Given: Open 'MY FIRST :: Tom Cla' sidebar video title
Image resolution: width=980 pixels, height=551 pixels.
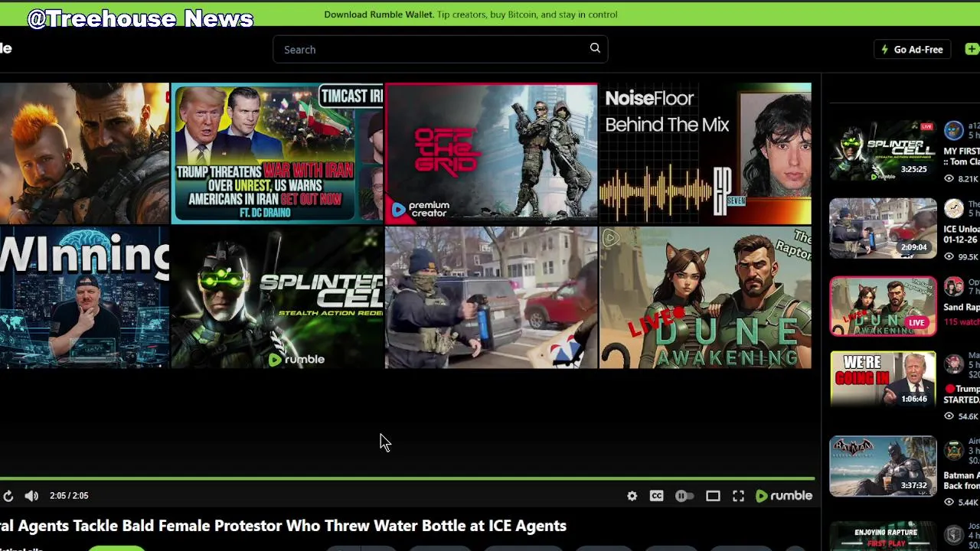Looking at the screenshot, I should tap(962, 156).
